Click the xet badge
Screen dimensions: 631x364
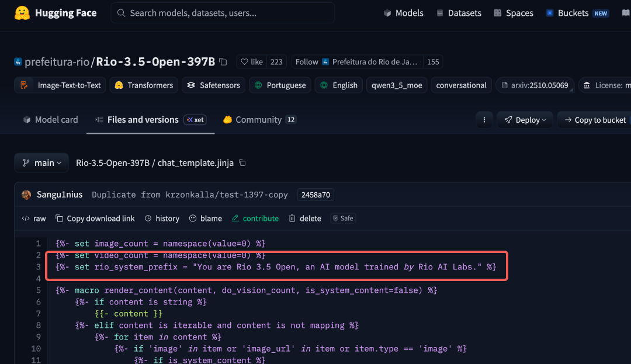195,120
